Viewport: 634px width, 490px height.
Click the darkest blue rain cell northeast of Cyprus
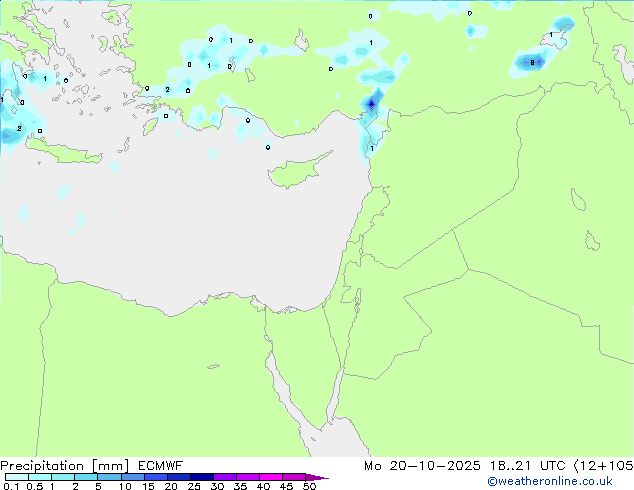pyautogui.click(x=371, y=104)
